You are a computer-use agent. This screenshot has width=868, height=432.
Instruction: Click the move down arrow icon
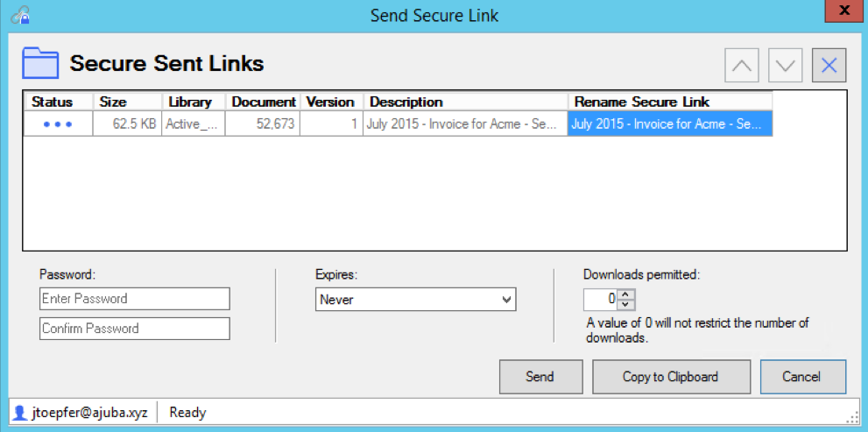pos(786,65)
